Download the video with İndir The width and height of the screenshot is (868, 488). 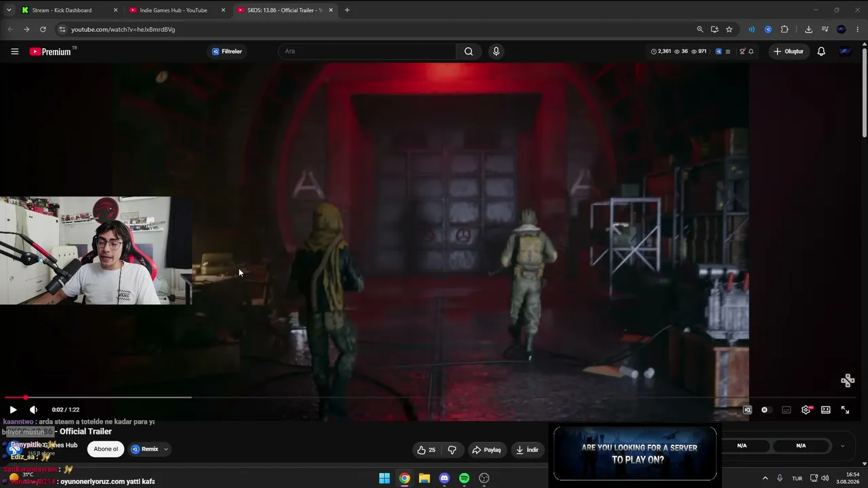[527, 449]
